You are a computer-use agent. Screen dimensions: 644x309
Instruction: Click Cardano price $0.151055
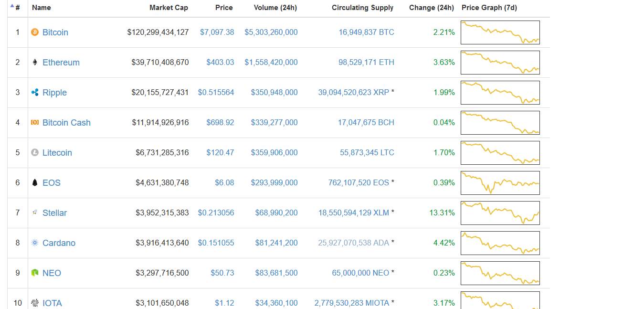click(216, 243)
